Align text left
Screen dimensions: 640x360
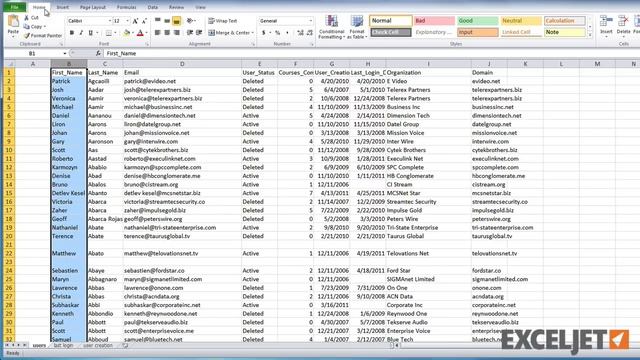(x=158, y=33)
